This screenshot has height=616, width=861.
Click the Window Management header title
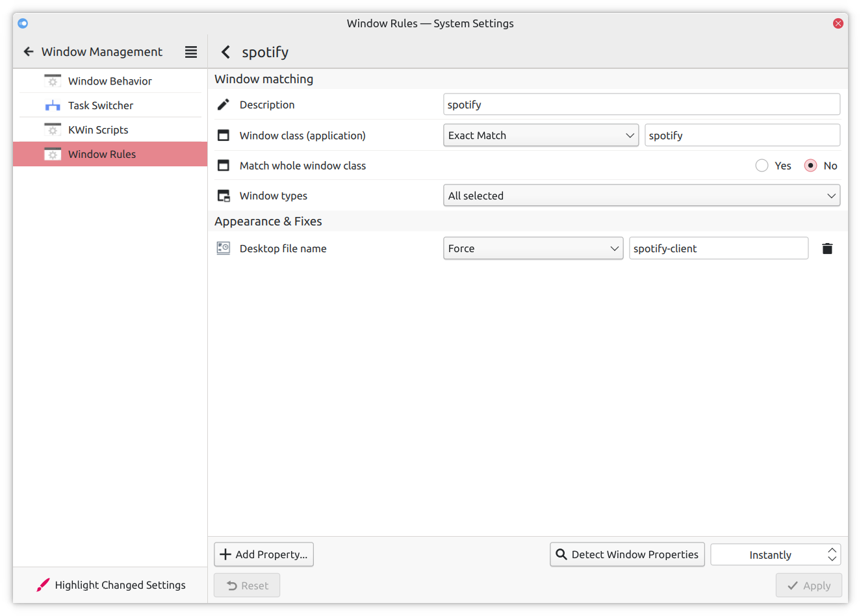pos(102,51)
